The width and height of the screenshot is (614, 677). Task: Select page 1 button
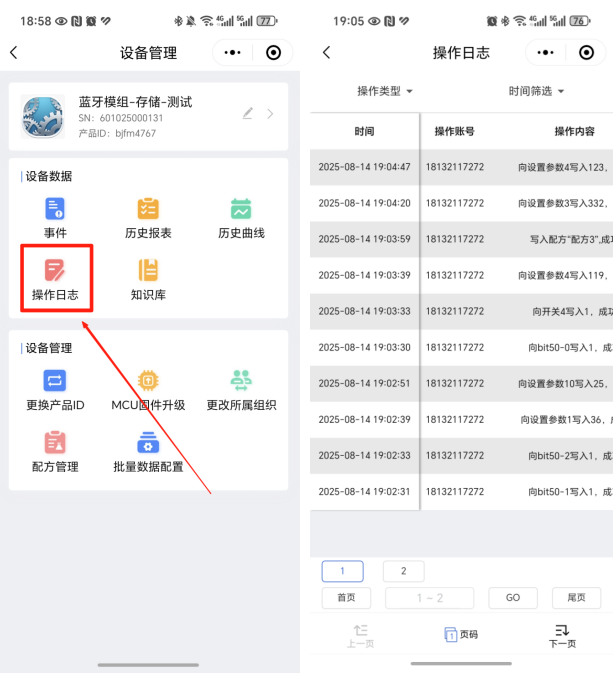tap(342, 571)
